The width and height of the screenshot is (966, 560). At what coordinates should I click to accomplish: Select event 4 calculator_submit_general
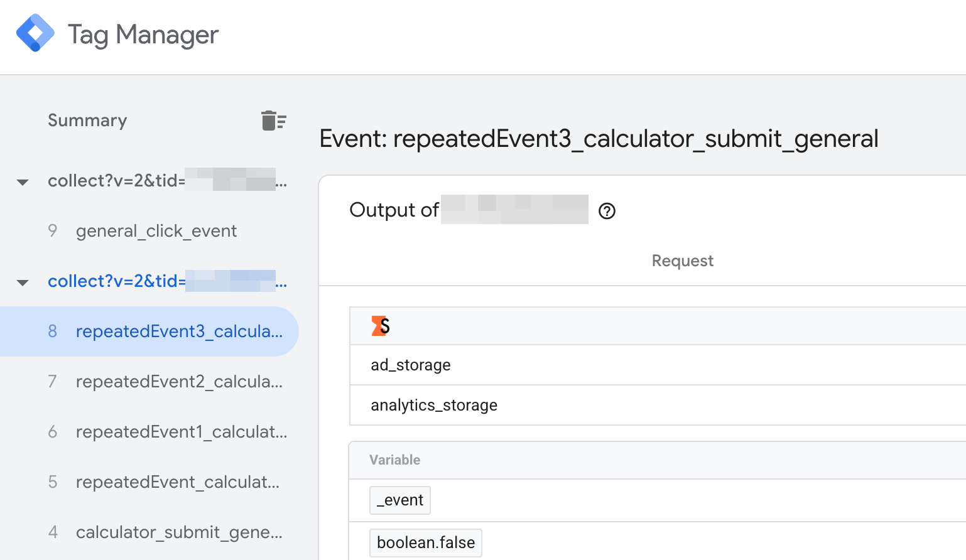pos(178,532)
